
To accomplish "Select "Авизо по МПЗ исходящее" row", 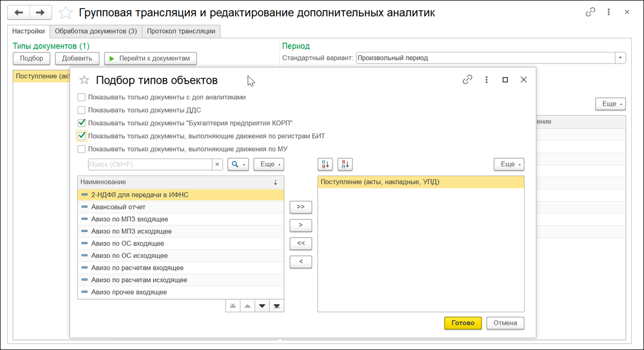I will point(181,231).
